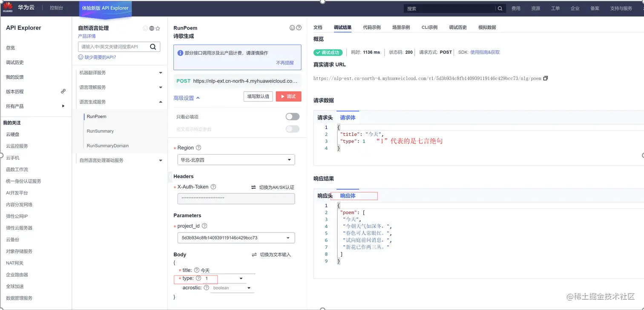The image size is (644, 310).
Task: Open the acrostic boolean dropdown
Action: (232, 288)
